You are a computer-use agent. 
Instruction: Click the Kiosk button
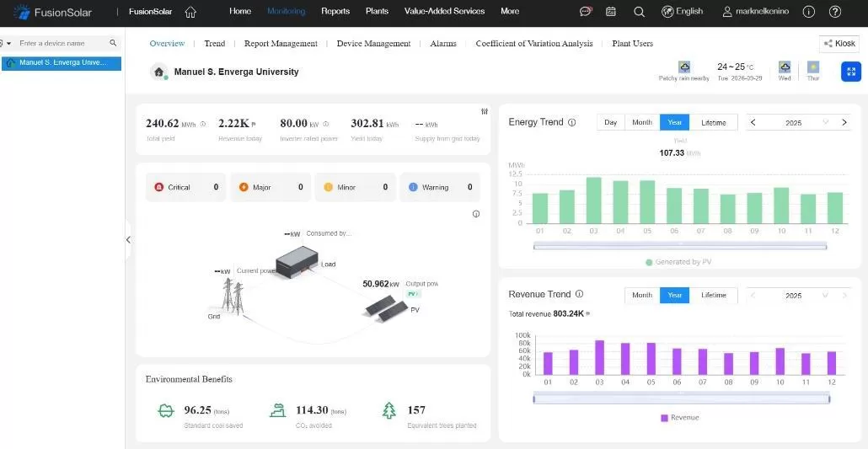tap(839, 44)
